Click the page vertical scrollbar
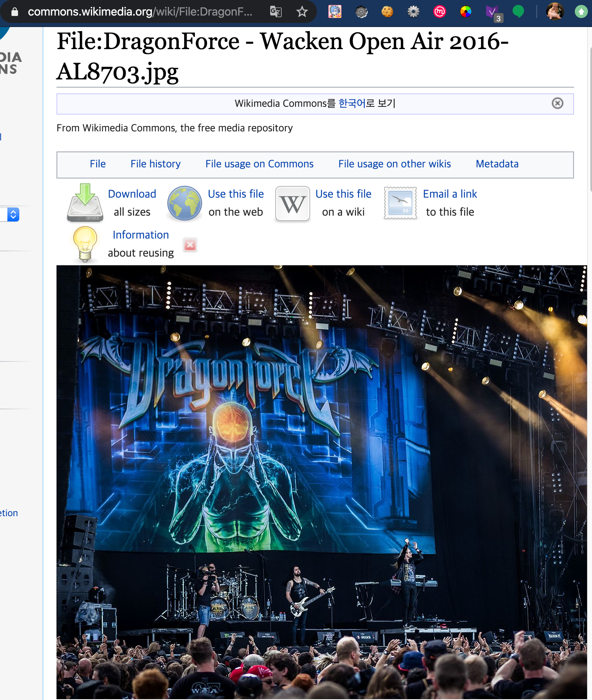The width and height of the screenshot is (592, 700). (x=590, y=119)
